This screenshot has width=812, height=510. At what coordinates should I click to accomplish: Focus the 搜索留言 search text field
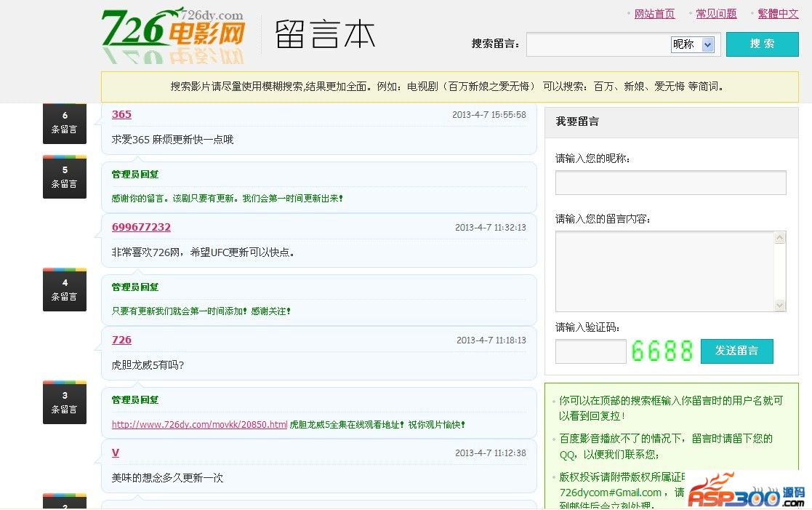598,44
